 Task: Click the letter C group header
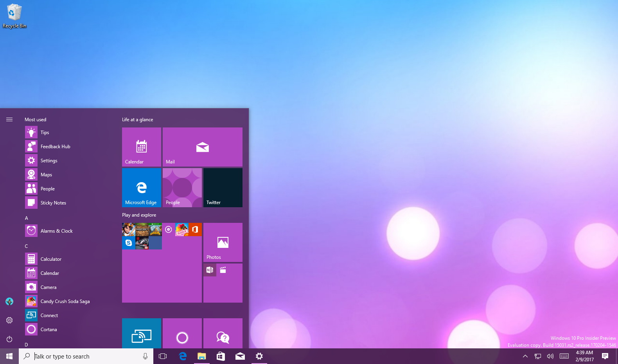27,246
